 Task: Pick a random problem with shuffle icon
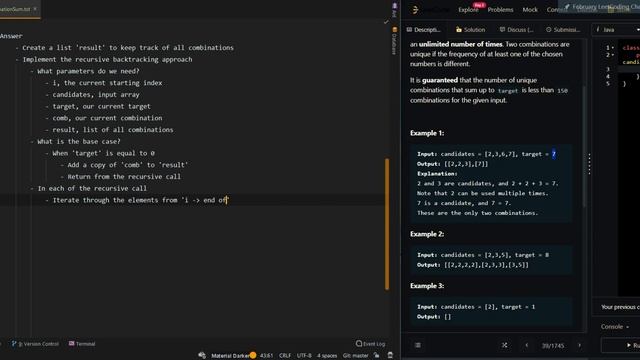coord(504,345)
